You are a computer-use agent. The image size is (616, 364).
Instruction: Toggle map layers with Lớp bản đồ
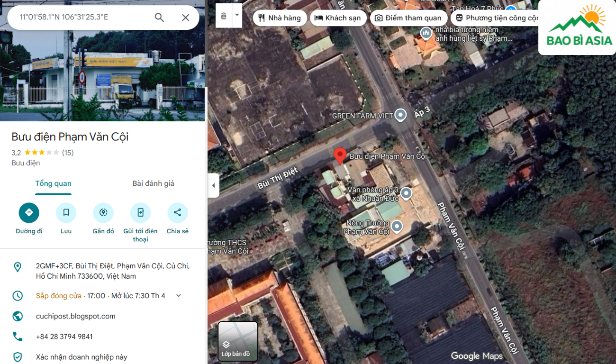click(x=238, y=341)
